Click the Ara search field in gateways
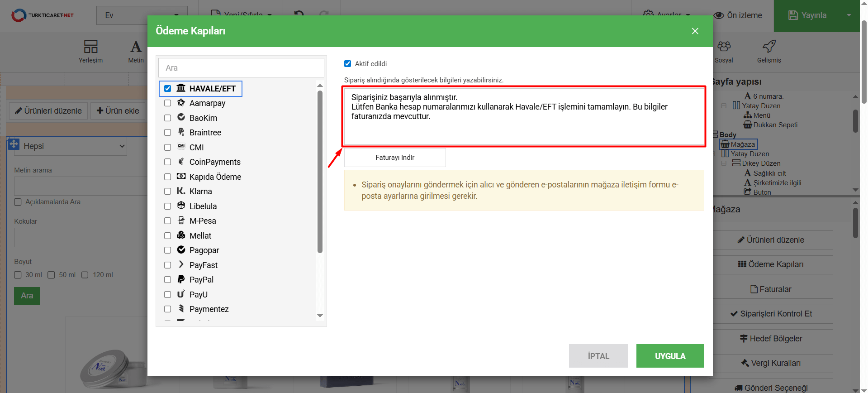This screenshot has width=868, height=393. (241, 68)
